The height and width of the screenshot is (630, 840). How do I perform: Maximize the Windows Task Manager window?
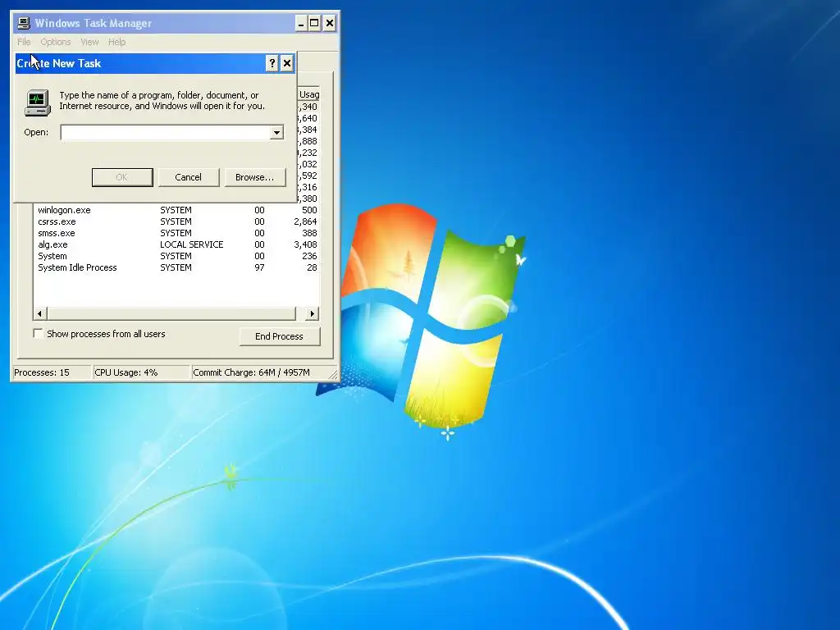[x=314, y=23]
